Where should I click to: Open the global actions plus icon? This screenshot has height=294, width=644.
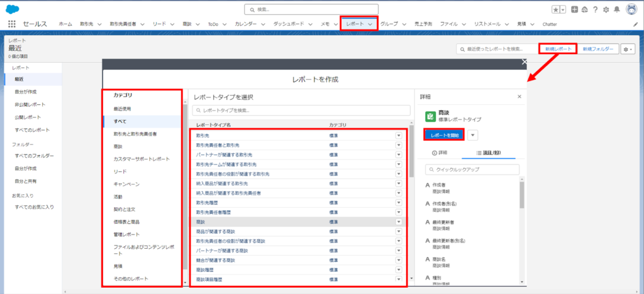point(575,9)
